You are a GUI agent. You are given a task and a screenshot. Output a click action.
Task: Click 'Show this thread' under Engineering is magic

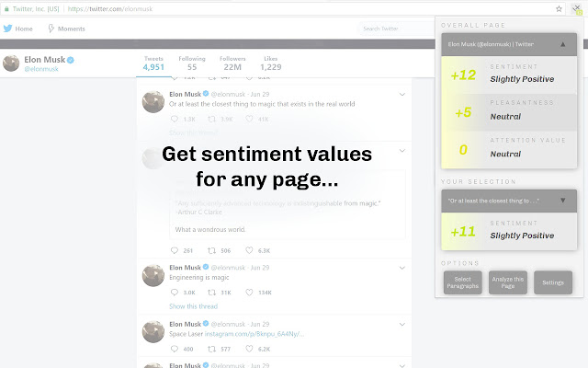click(x=193, y=306)
